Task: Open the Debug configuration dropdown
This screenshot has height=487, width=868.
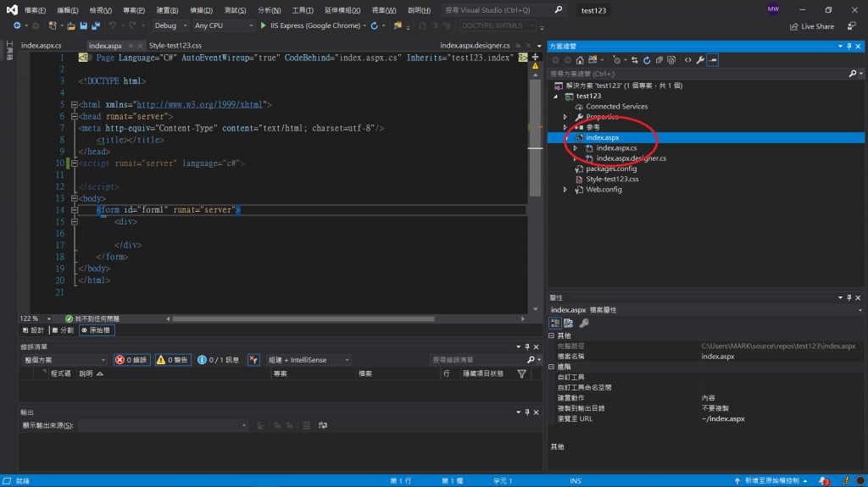Action: pos(170,25)
